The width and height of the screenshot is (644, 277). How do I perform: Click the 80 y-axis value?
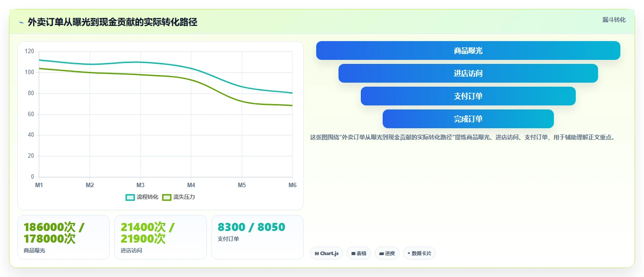click(x=31, y=93)
